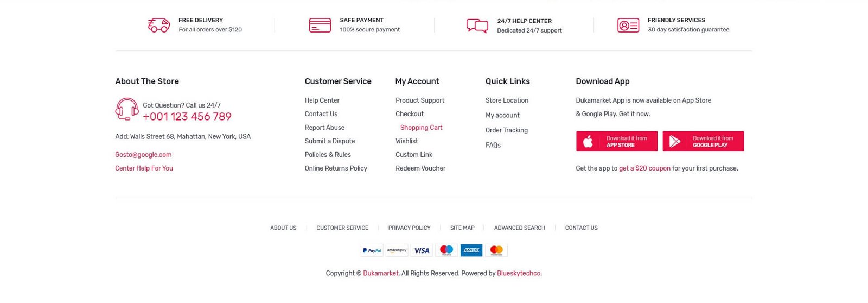
Task: Open Order Tracking quick link
Action: click(507, 130)
